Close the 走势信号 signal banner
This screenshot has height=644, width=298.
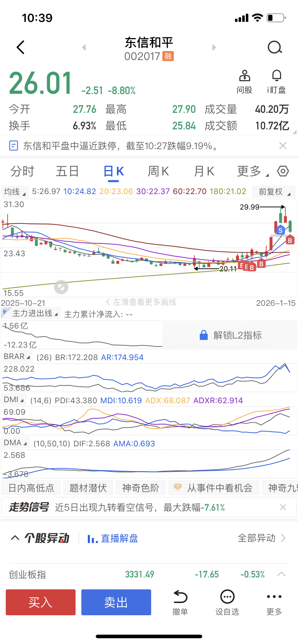283,507
